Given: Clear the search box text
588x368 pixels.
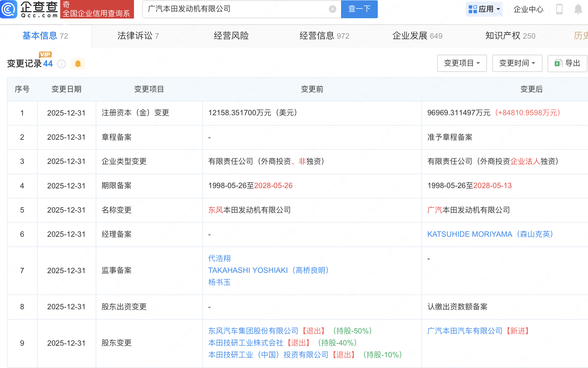Looking at the screenshot, I should pos(332,9).
